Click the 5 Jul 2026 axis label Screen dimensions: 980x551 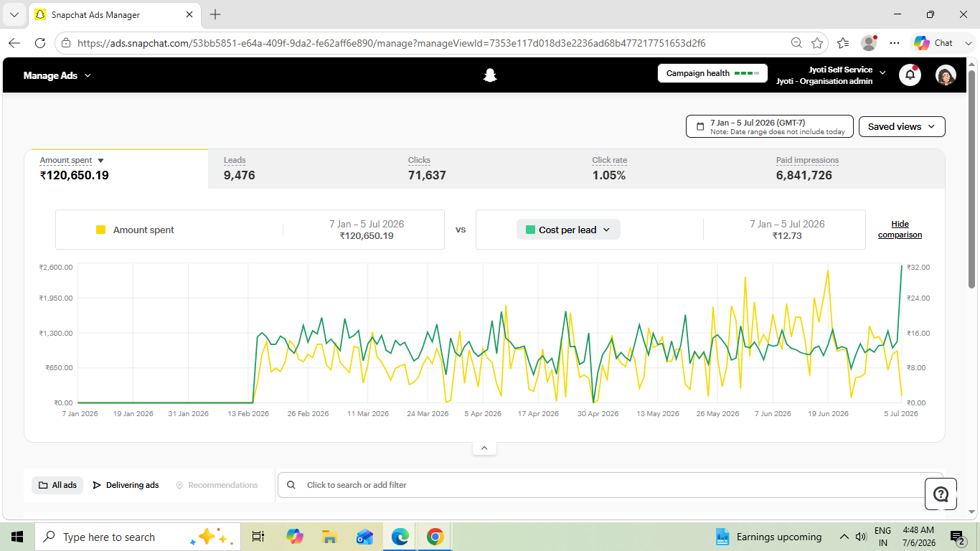point(901,413)
